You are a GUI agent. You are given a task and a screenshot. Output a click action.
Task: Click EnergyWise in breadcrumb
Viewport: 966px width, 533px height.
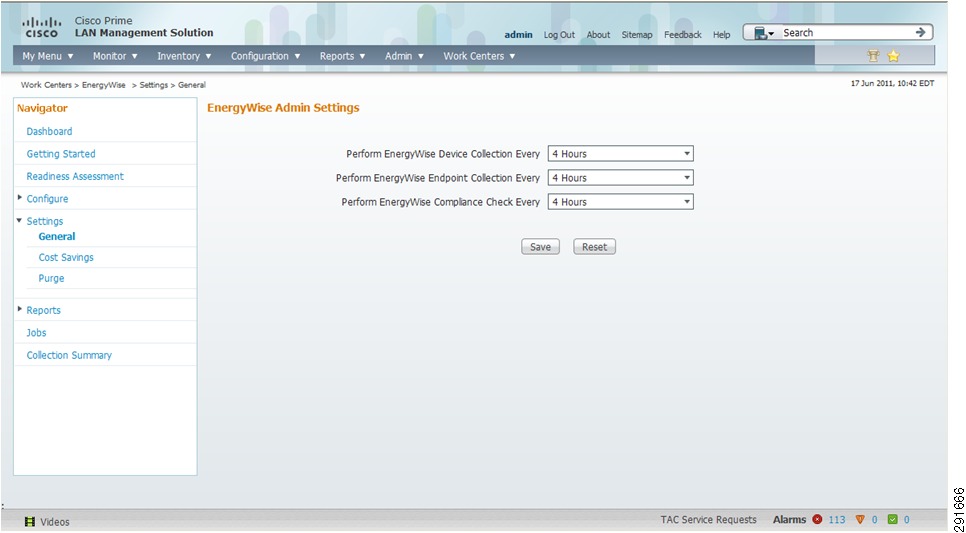(104, 85)
